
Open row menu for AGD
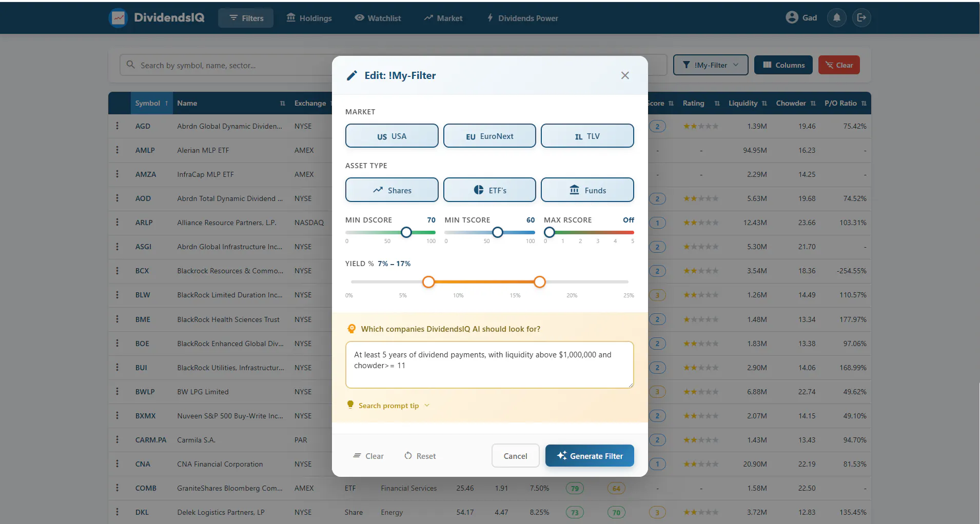coord(117,126)
